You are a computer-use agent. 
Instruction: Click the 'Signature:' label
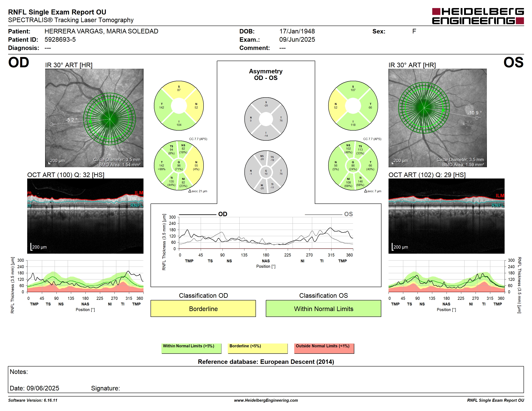pos(105,388)
